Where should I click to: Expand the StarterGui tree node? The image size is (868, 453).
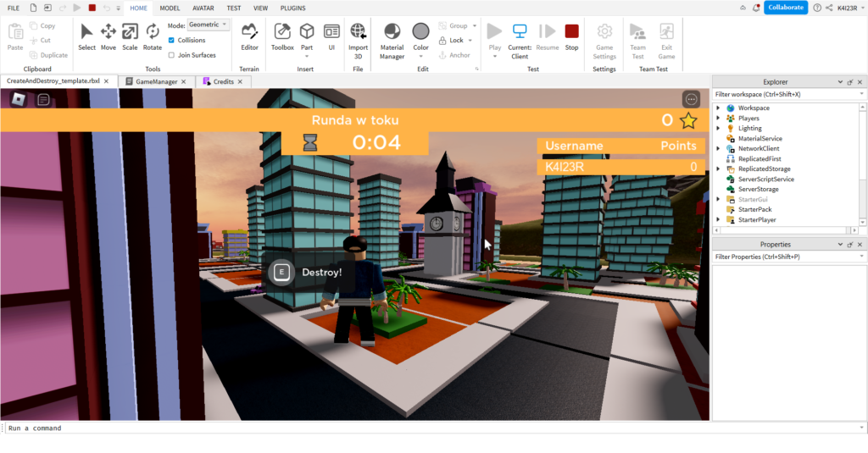[x=719, y=199]
